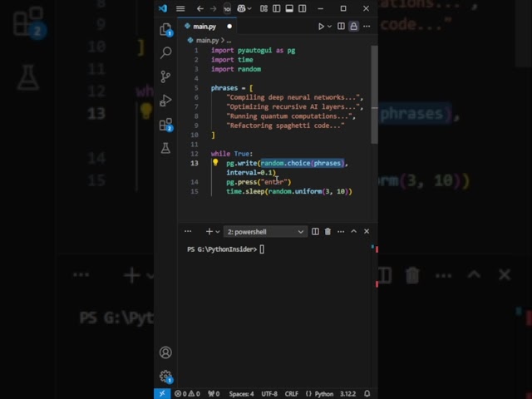Click main.py in the breadcrumb
Screen dimensions: 532x399
[x=207, y=41]
